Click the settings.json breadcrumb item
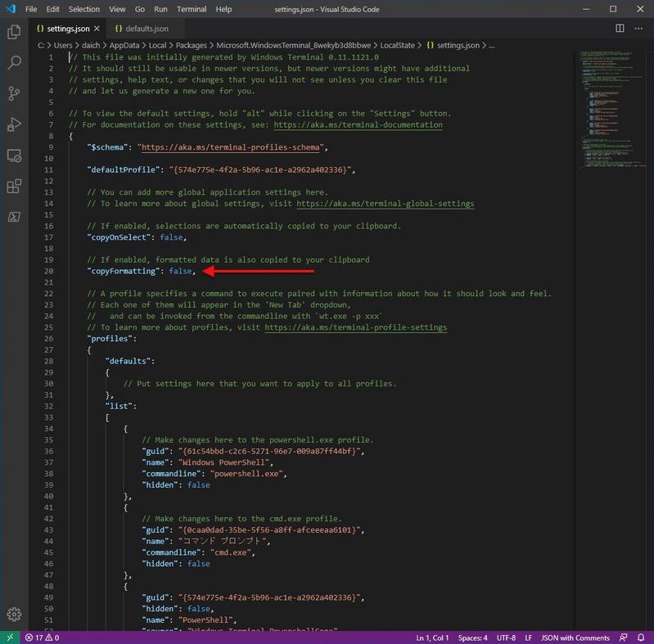This screenshot has height=644, width=654. 453,45
